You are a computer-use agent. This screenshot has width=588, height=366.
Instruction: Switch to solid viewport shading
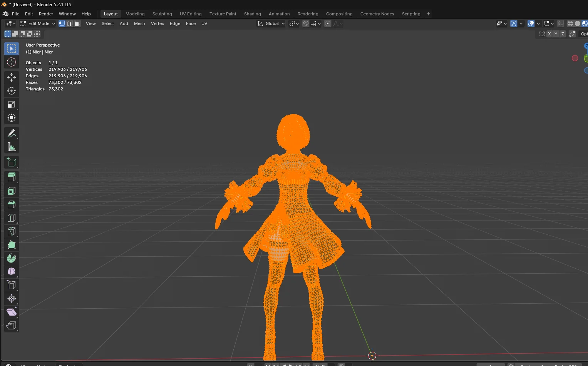578,23
